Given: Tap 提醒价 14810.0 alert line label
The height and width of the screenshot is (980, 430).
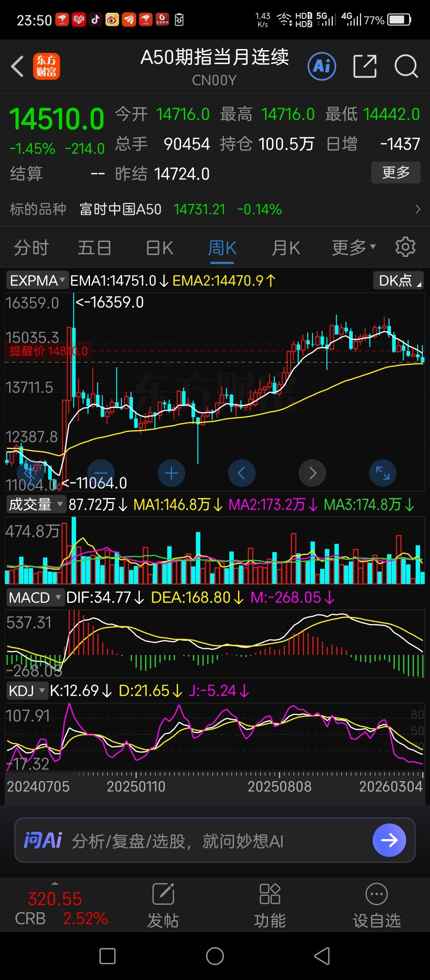Looking at the screenshot, I should (x=49, y=351).
